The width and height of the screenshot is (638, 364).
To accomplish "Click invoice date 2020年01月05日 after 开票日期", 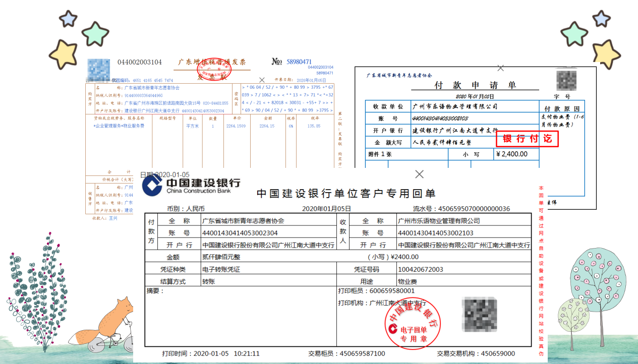I will [311, 80].
